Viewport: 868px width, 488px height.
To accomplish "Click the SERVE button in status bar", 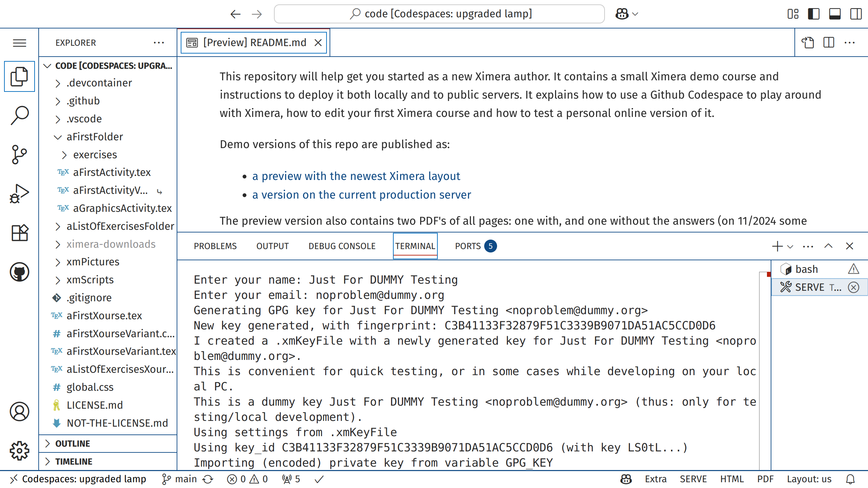I will (693, 479).
